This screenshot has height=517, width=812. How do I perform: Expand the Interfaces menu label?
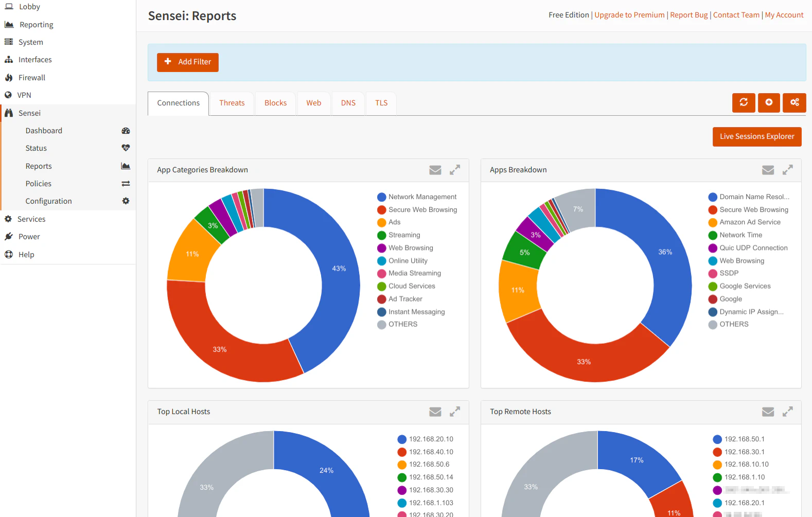click(x=35, y=60)
